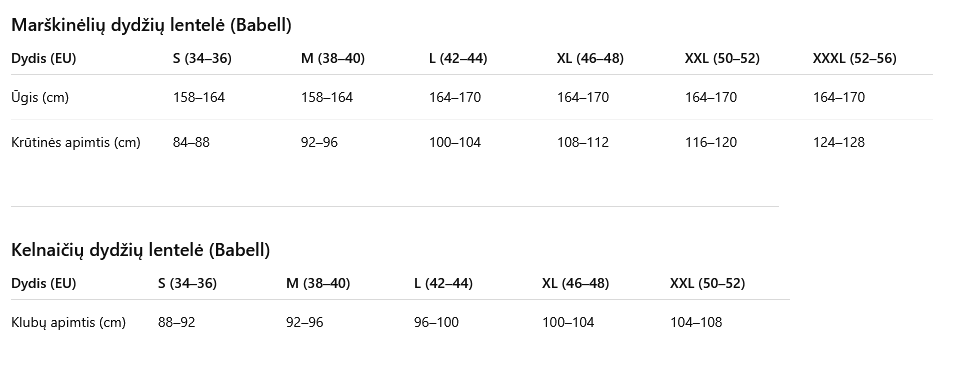Screen dimensions: 960x372
Task: Click the L (42–44) header in shirt table
Action: 458,58
